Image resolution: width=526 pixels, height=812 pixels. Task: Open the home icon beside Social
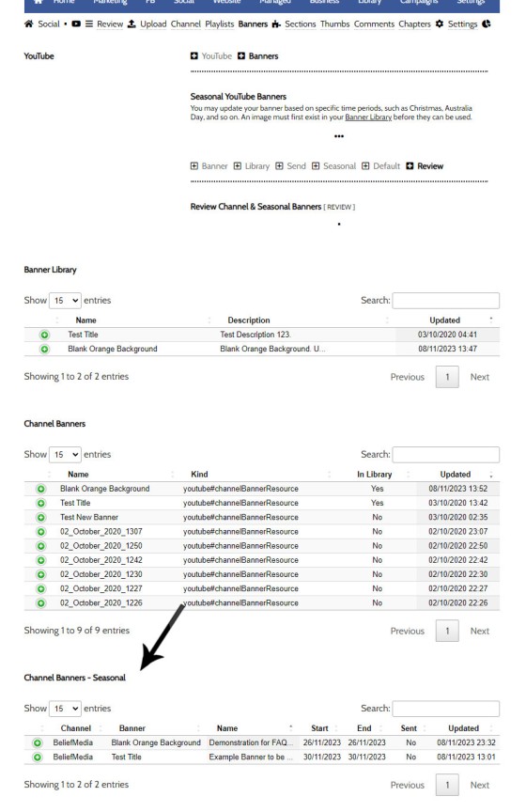29,23
